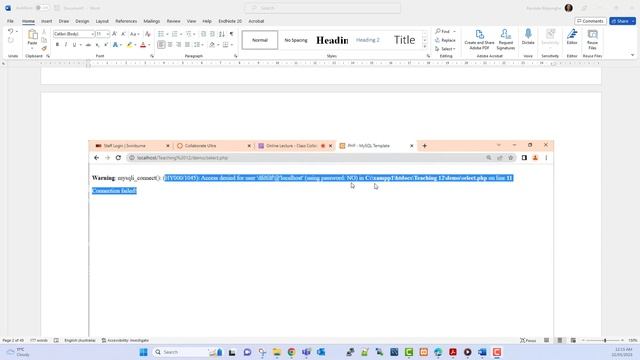
Task: Apply the No Spacing style
Action: click(296, 40)
